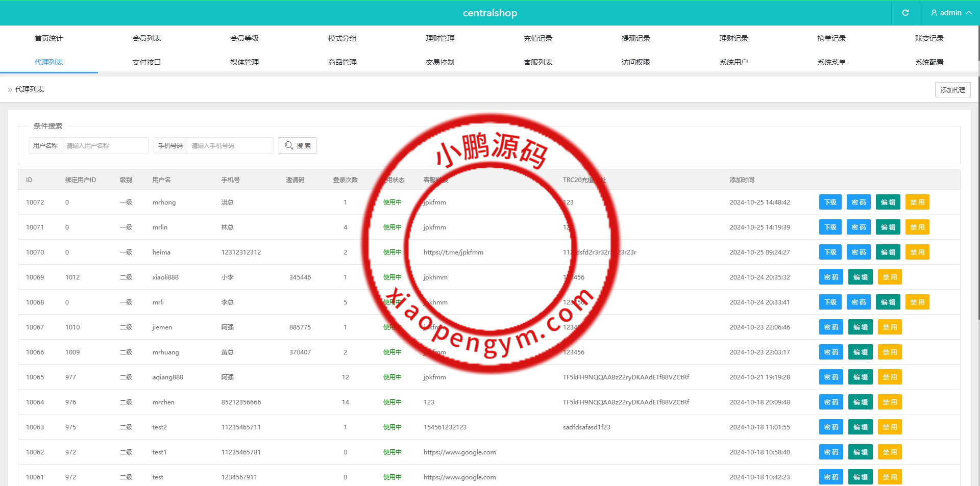The image size is (980, 486).
Task: Open 理财管理 finance management menu
Action: click(440, 38)
